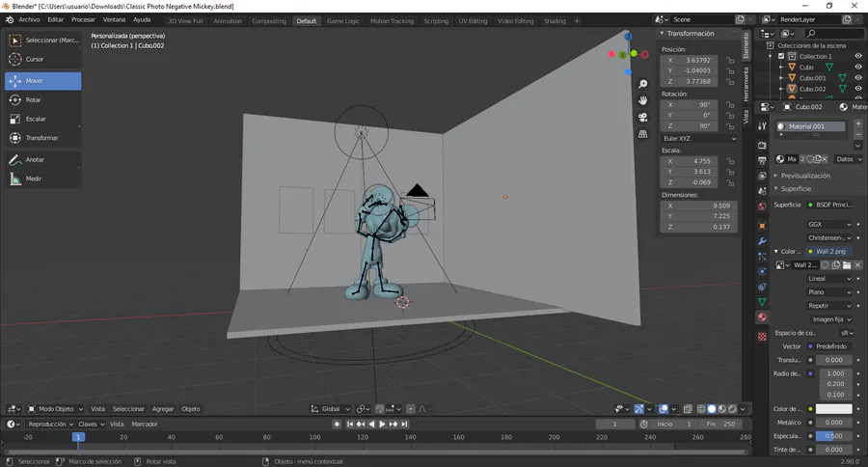Toggle camera view icon in viewport
868x467 pixels.
(642, 118)
